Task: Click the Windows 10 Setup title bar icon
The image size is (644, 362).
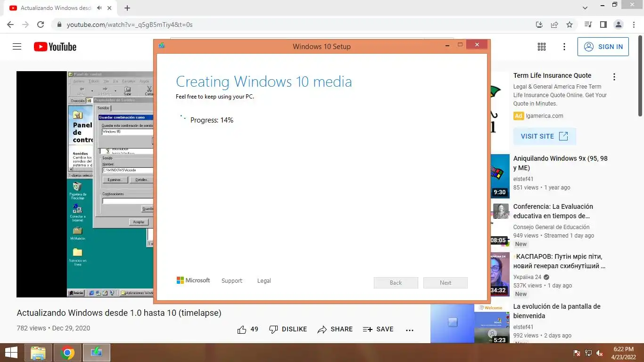Action: click(162, 45)
